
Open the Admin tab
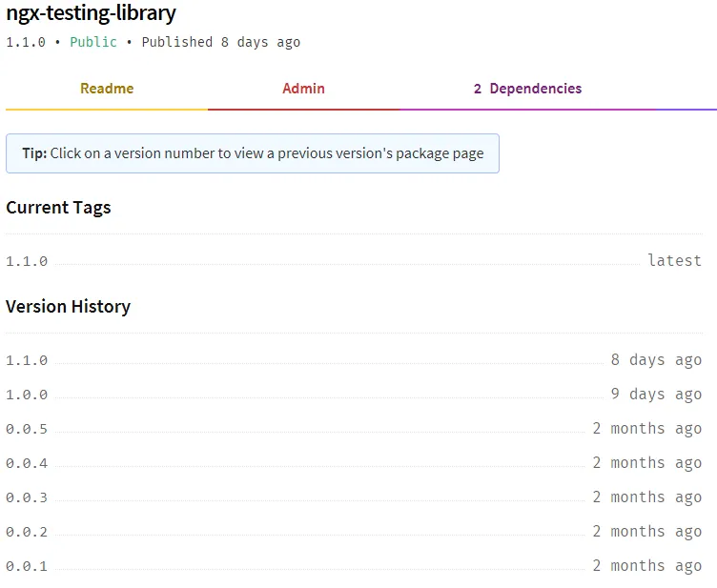tap(303, 89)
